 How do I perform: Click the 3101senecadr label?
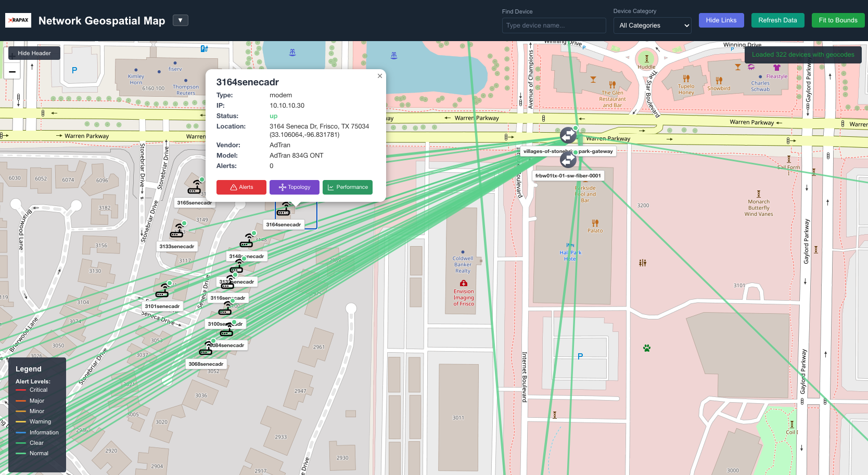click(x=162, y=306)
